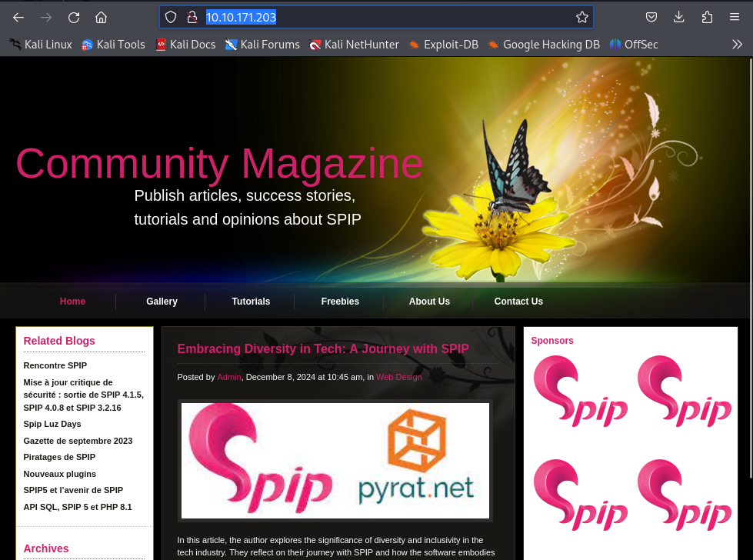Open the Gallery menu item

162,301
